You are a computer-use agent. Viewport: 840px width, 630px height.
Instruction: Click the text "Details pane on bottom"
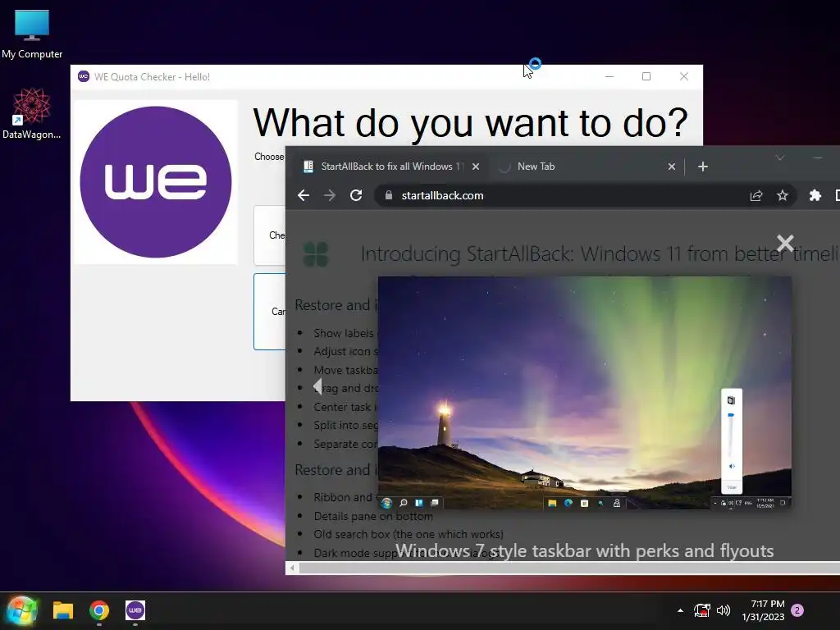373,516
